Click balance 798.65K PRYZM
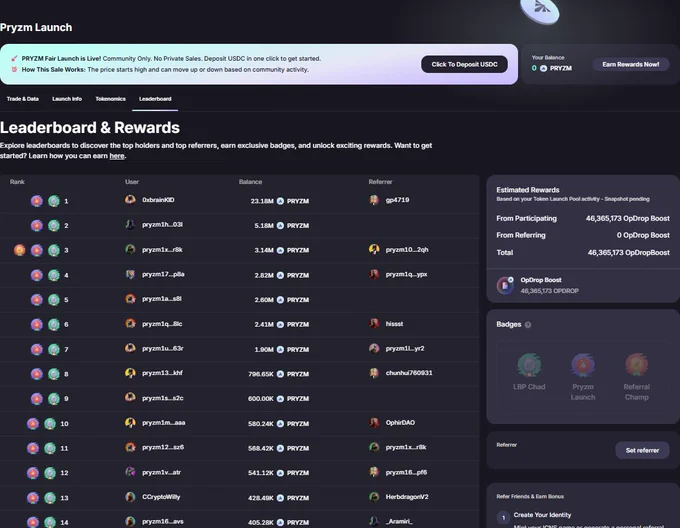This screenshot has height=528, width=680. pyautogui.click(x=278, y=374)
